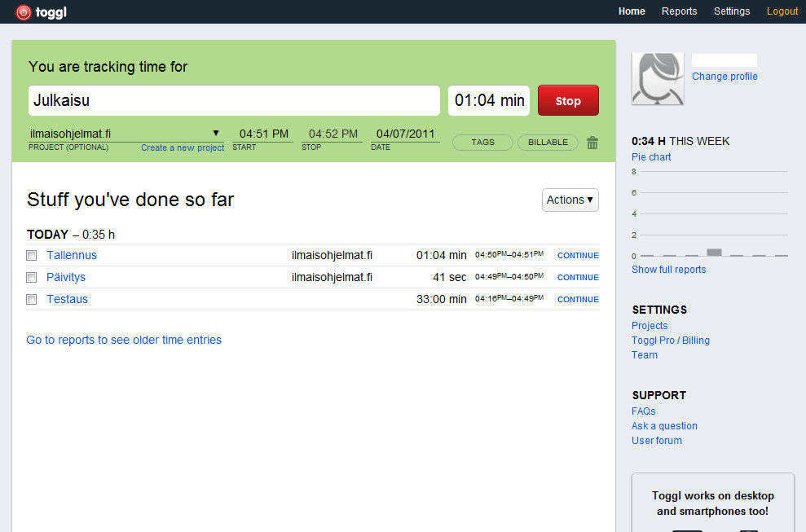
Task: Stop the running timer
Action: click(568, 100)
